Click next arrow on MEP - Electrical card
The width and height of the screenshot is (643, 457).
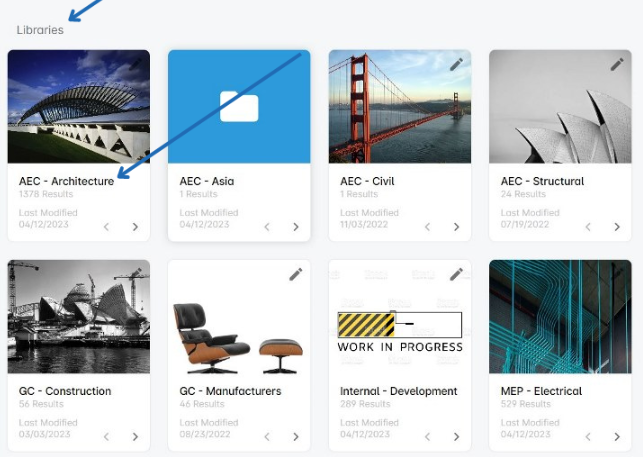click(617, 437)
